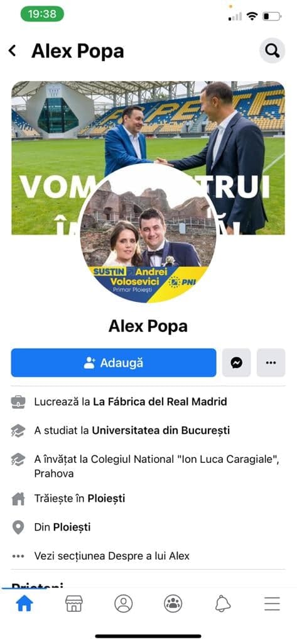Open the Profile tab in bottom bar
297x644 pixels.
[x=124, y=604]
